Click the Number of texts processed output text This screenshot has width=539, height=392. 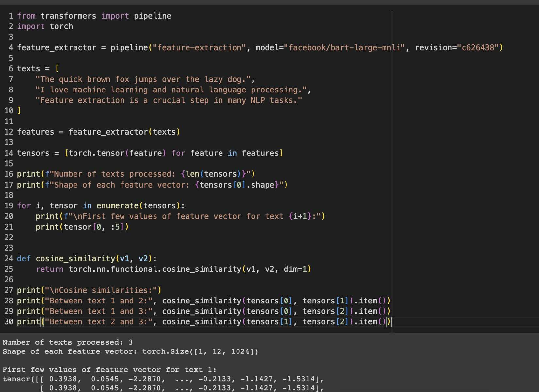coord(65,342)
